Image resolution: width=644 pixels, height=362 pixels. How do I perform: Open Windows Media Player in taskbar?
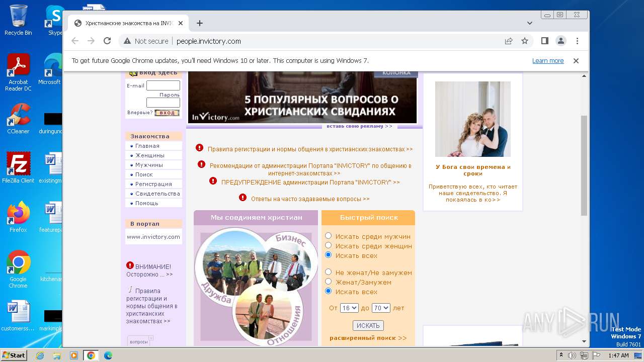[74, 355]
